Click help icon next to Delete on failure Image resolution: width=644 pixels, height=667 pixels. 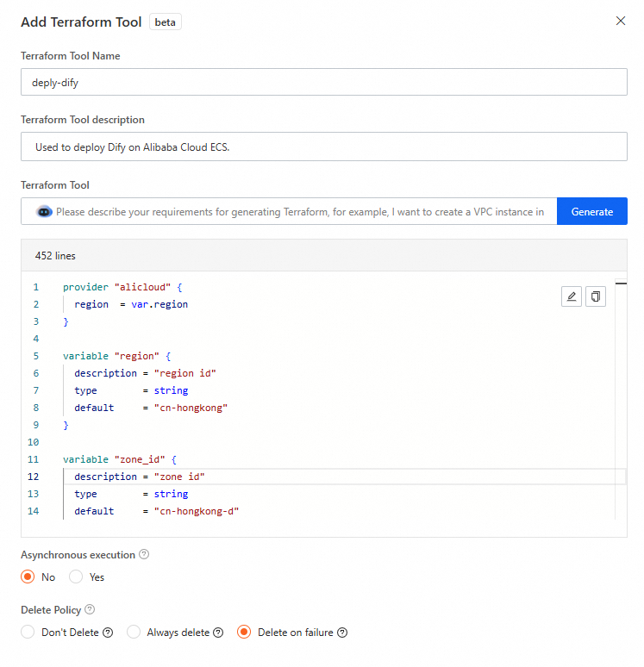coord(342,633)
